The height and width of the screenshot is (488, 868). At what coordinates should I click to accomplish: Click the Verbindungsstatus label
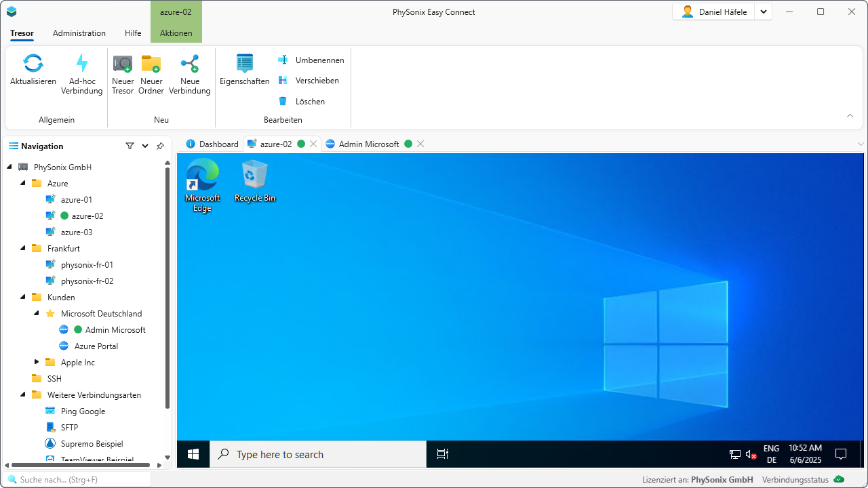[x=795, y=480]
